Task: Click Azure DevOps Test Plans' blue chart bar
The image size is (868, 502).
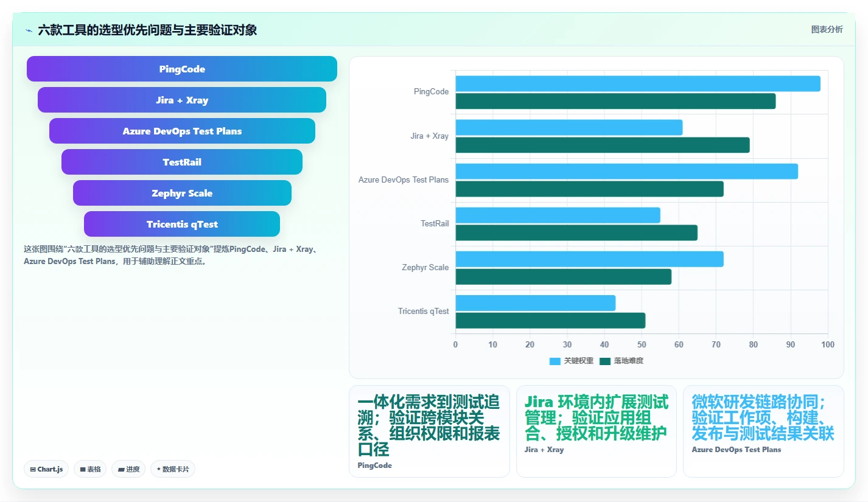Action: coord(626,171)
